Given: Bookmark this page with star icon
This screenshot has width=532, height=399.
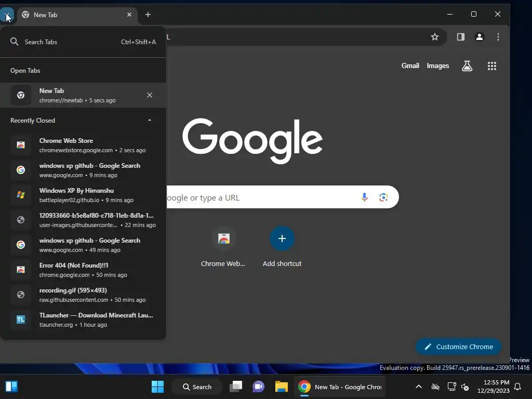Looking at the screenshot, I should coord(435,37).
